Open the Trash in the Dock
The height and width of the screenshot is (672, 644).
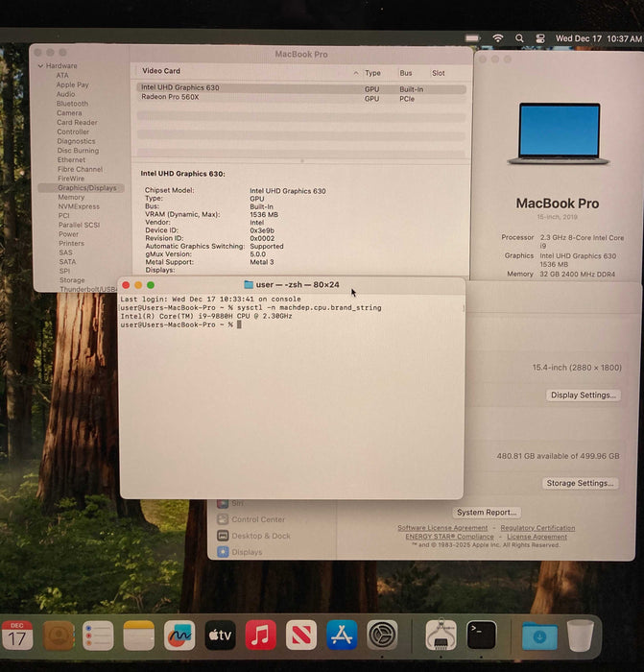tap(580, 636)
